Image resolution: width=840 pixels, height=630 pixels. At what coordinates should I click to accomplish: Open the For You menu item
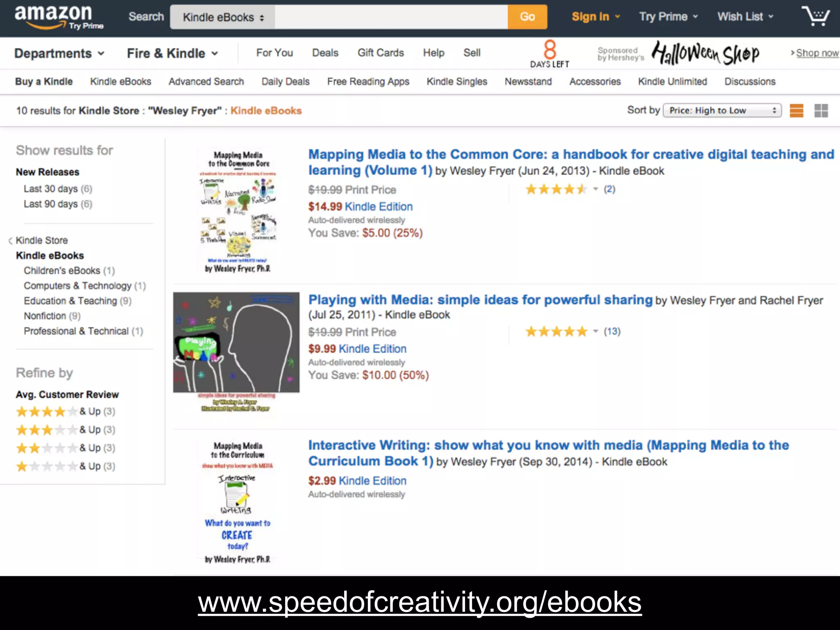pyautogui.click(x=274, y=53)
